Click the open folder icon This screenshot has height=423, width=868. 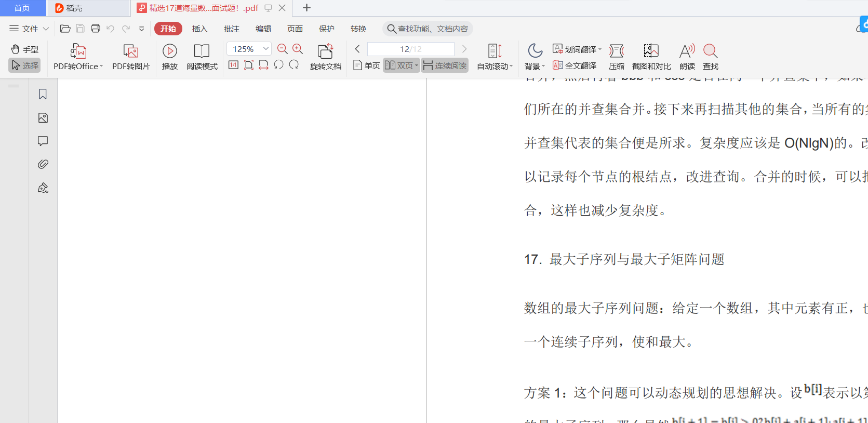[x=65, y=29]
